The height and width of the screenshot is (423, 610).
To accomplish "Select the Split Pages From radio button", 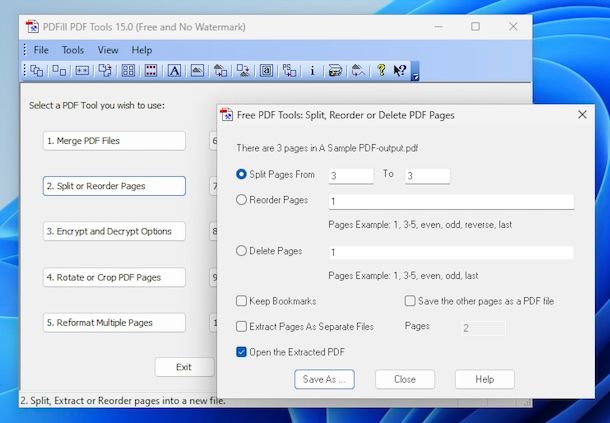I will point(241,174).
